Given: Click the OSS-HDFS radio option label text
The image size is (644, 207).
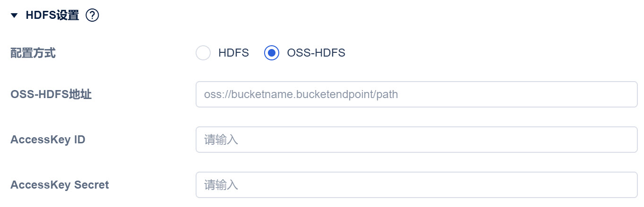Looking at the screenshot, I should click(x=316, y=53).
